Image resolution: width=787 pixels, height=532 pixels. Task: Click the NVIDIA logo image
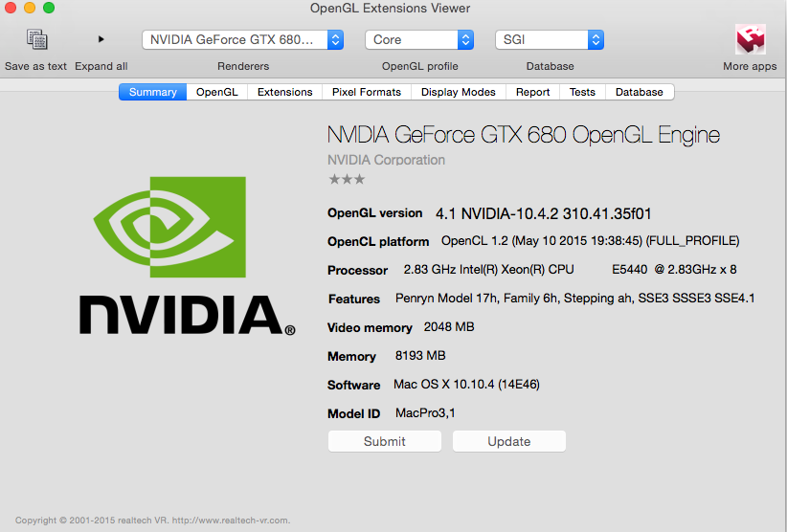pyautogui.click(x=188, y=255)
